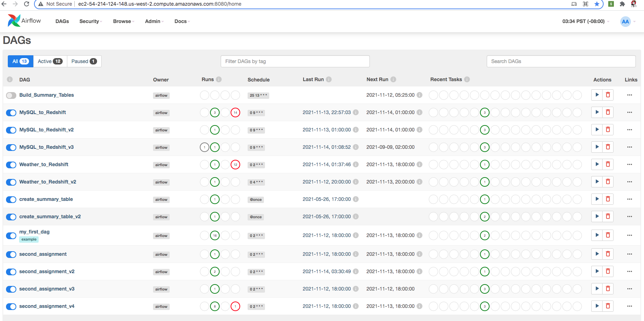Open the Security dropdown menu
Screen dimensions: 644x321
click(91, 21)
